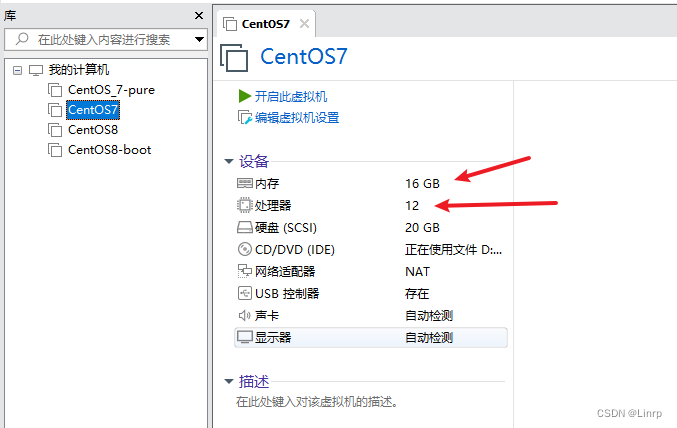
Task: Close the CentOS7 tab
Action: click(x=304, y=23)
